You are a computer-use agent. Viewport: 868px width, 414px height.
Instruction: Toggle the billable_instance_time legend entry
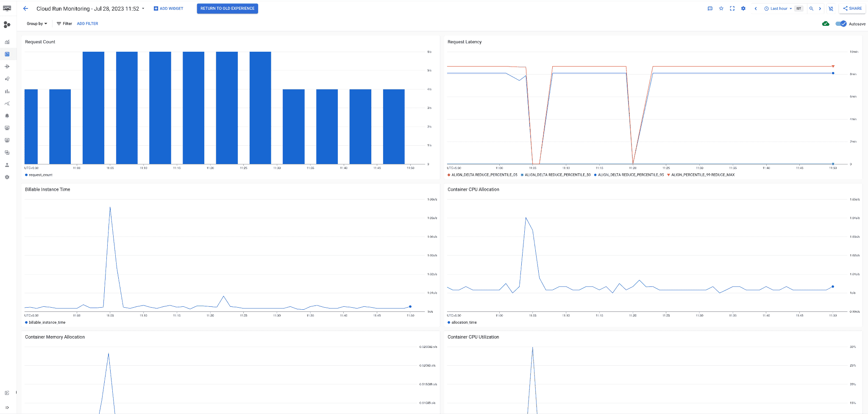point(45,322)
